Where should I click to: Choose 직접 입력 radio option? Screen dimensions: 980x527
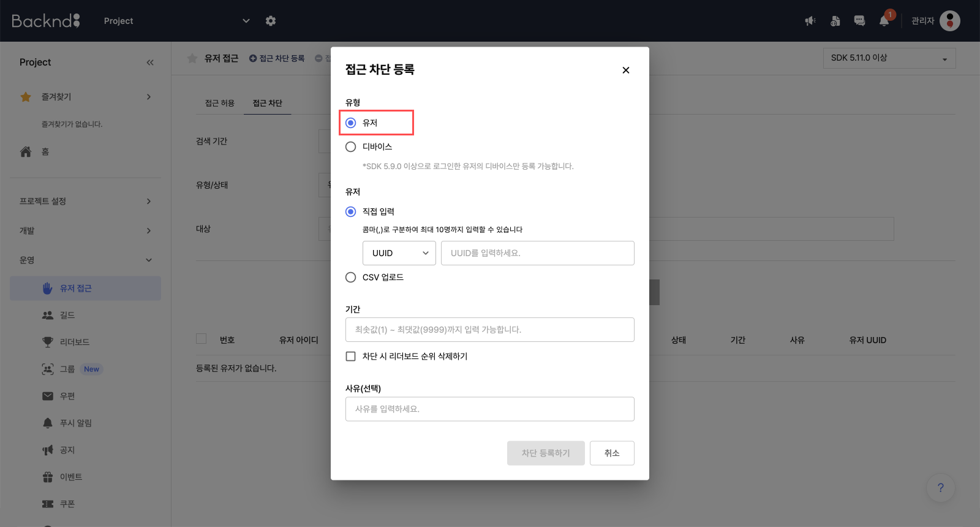tap(351, 211)
